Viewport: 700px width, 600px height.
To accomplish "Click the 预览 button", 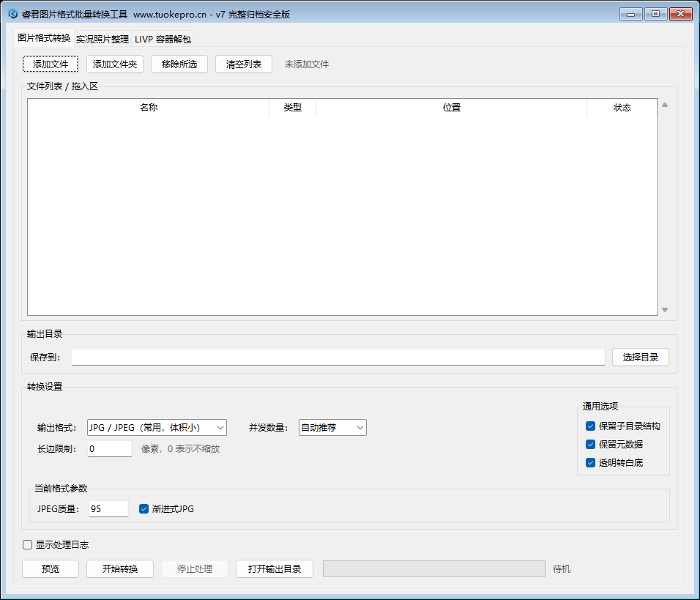I will pos(51,569).
